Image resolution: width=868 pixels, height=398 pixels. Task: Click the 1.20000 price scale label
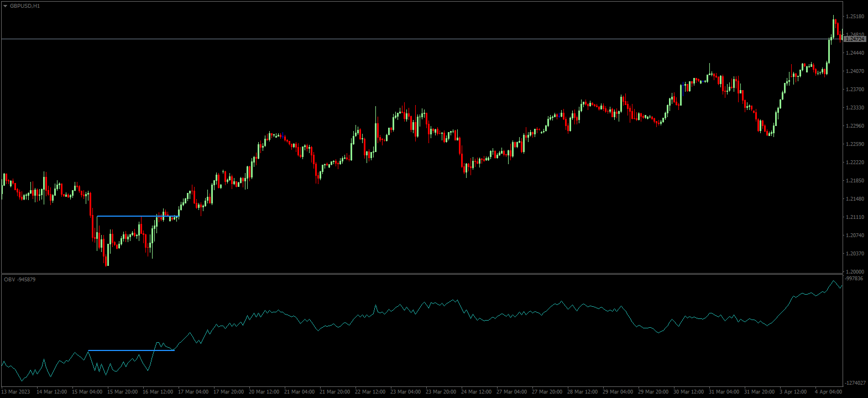click(x=855, y=271)
